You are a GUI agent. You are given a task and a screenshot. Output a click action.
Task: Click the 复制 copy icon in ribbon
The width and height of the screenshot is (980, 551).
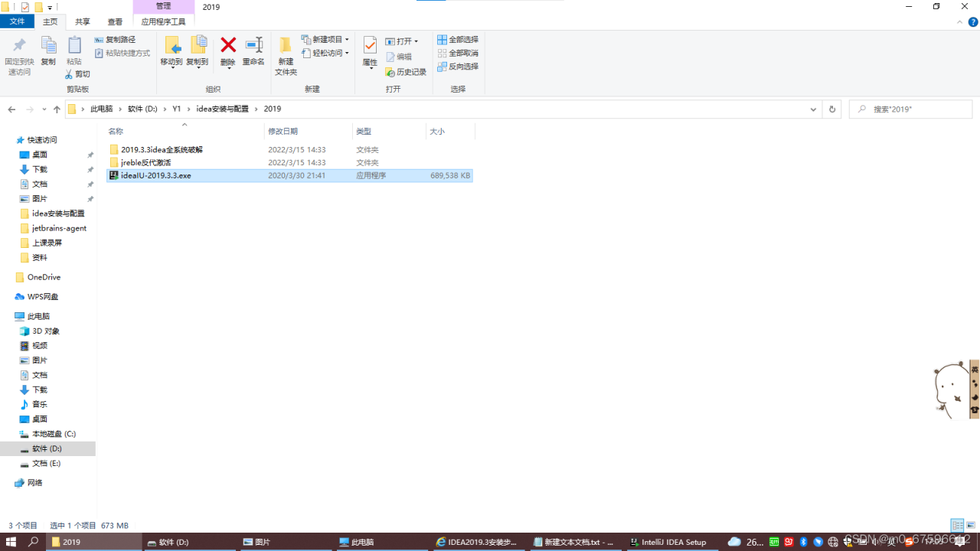[48, 45]
